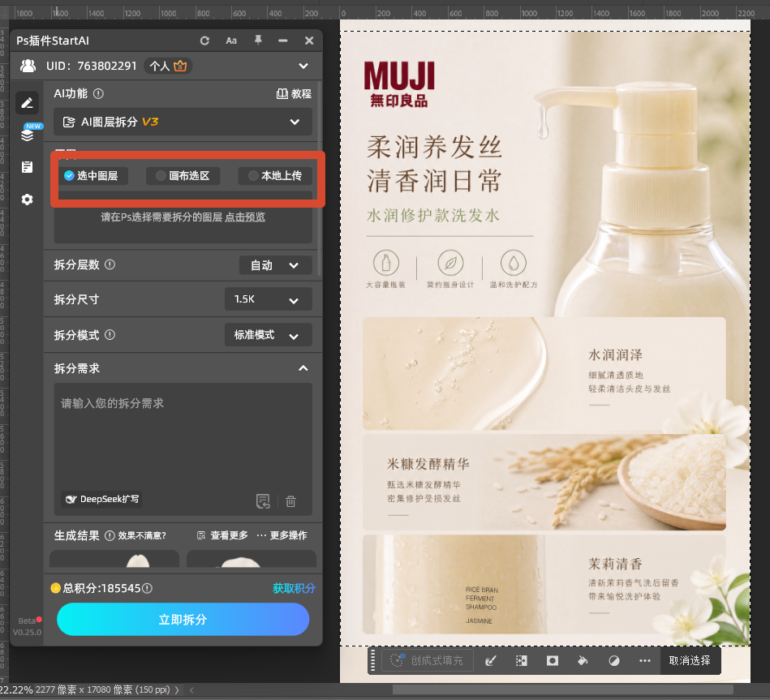
Task: Click the 获取积分 link
Action: pyautogui.click(x=294, y=588)
